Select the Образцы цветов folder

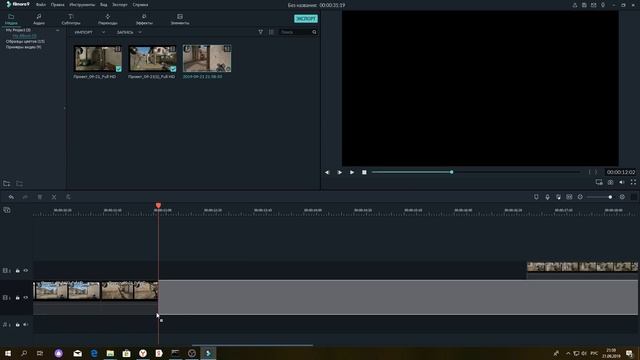pyautogui.click(x=25, y=42)
